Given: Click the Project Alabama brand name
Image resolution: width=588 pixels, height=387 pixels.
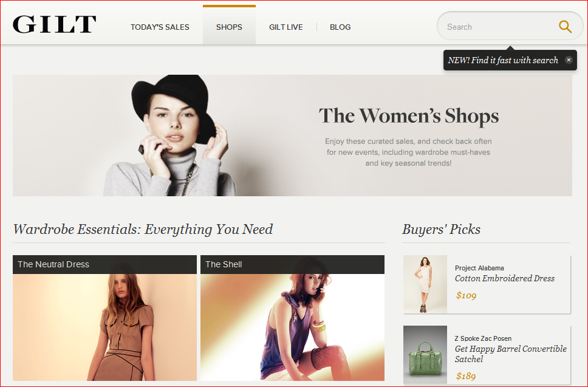Looking at the screenshot, I should (x=479, y=268).
